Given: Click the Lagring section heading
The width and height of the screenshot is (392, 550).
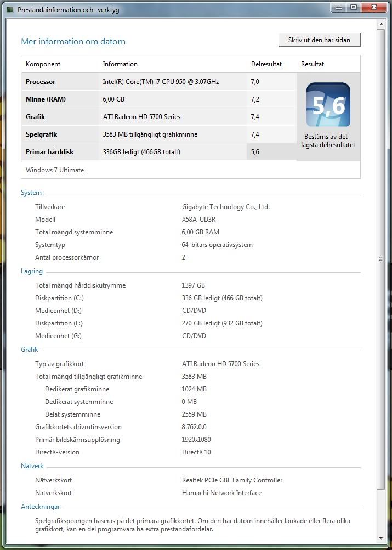Looking at the screenshot, I should tap(32, 271).
